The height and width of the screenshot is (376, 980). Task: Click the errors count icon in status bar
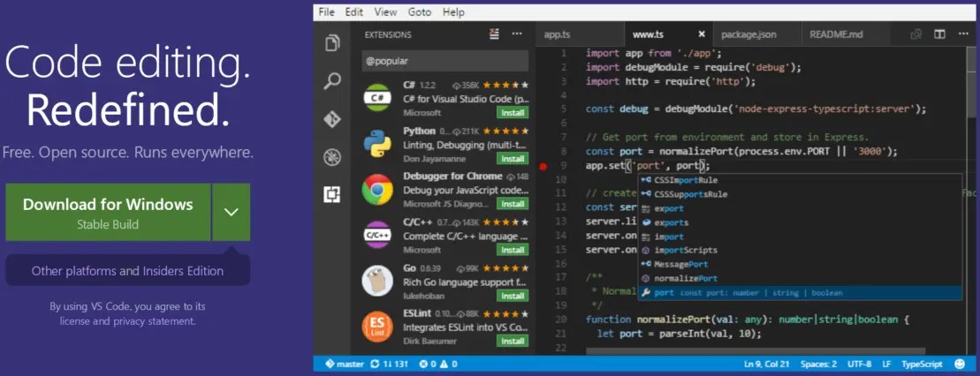424,365
